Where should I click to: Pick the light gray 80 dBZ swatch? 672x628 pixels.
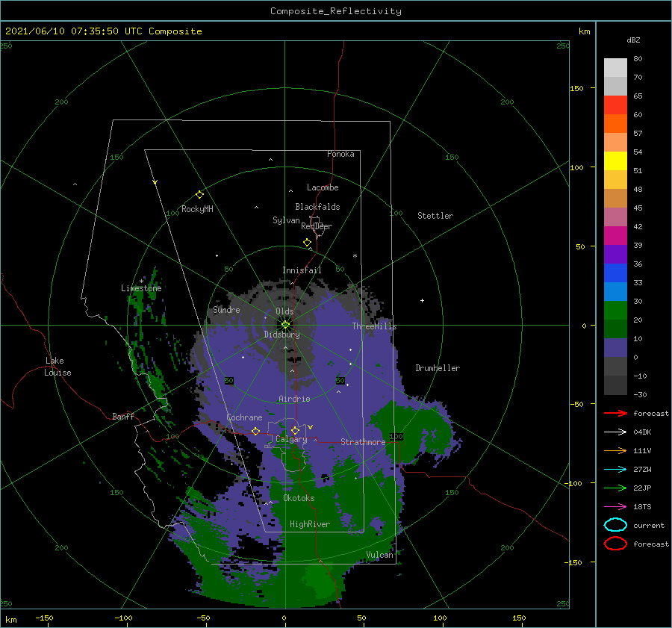point(615,68)
